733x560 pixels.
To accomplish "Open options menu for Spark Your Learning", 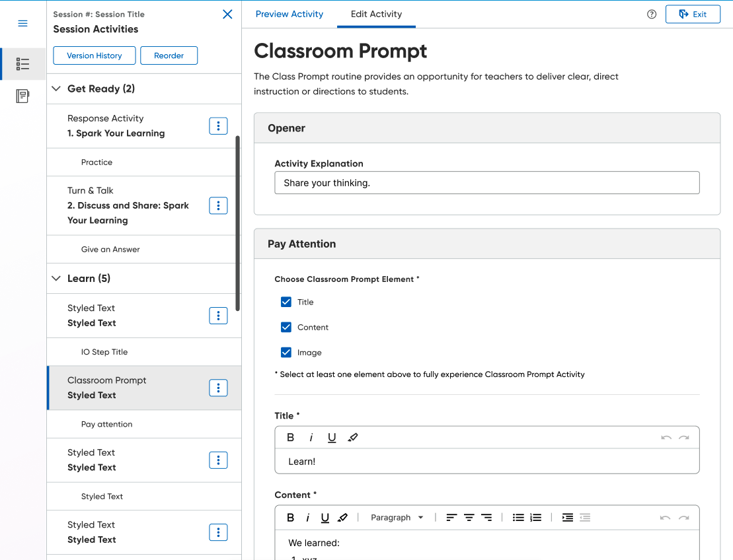I will tap(218, 126).
